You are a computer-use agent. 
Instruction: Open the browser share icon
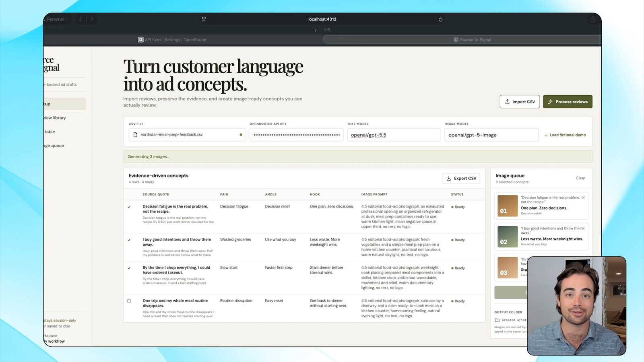(x=593, y=19)
